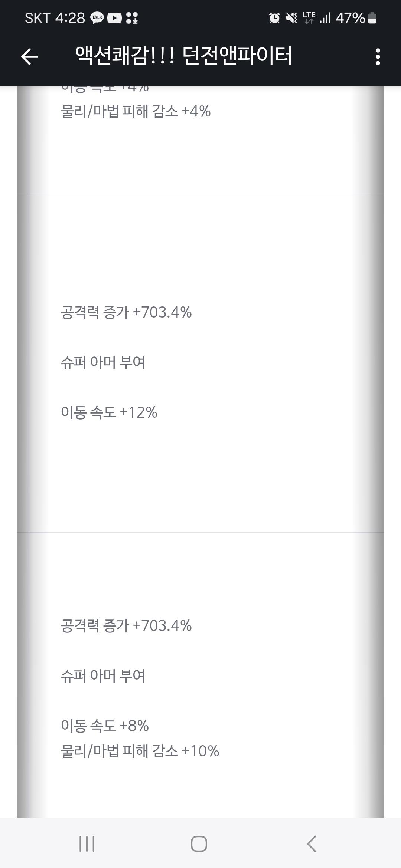Open the three-dot more options menu
Viewport: 401px width, 868px height.
[378, 57]
